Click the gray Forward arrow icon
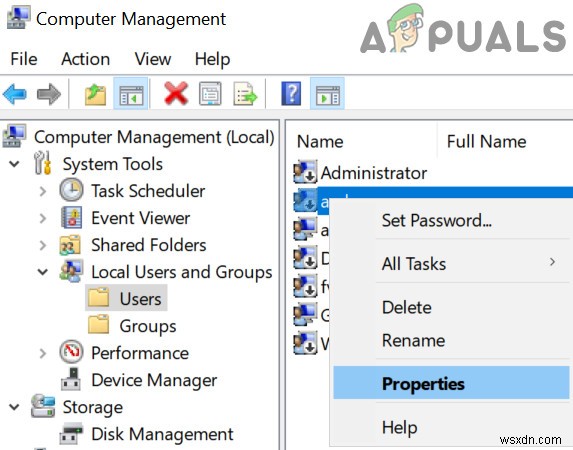This screenshot has width=573, height=450. [x=49, y=94]
